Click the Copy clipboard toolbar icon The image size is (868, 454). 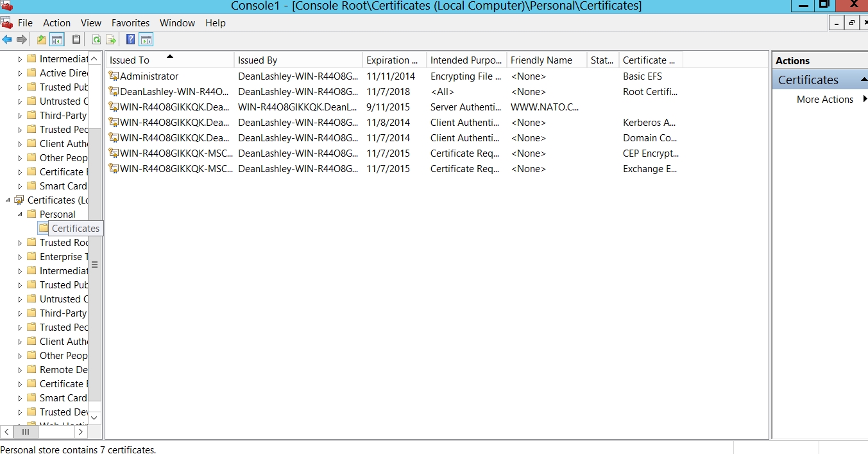76,40
